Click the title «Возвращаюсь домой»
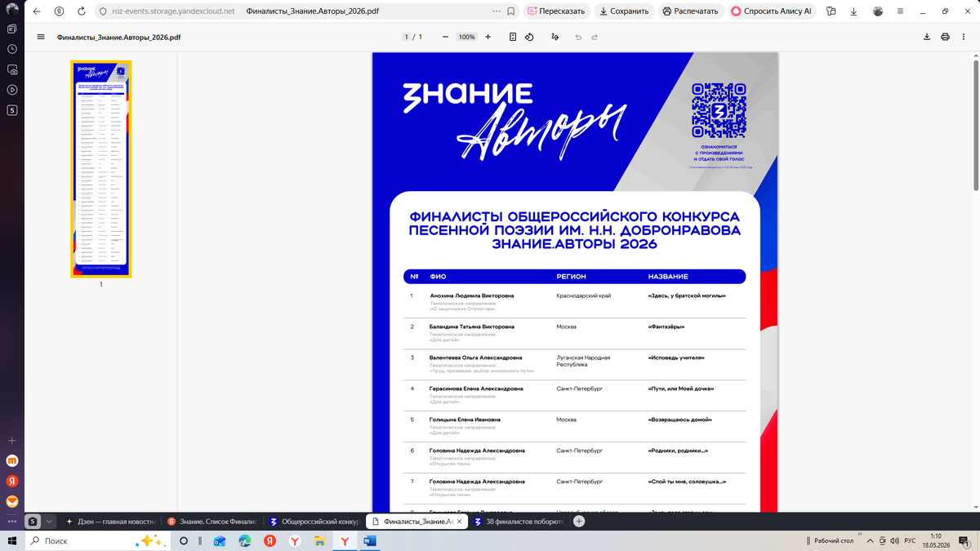 pos(679,420)
